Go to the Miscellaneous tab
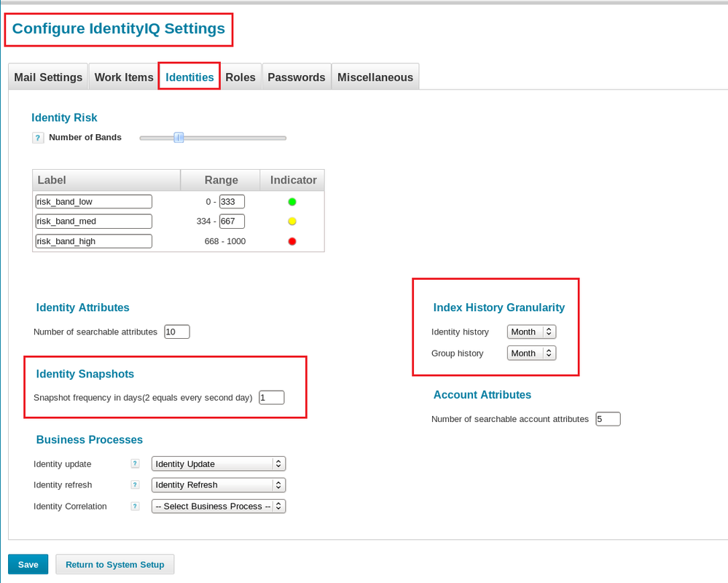728x583 pixels. [x=375, y=77]
